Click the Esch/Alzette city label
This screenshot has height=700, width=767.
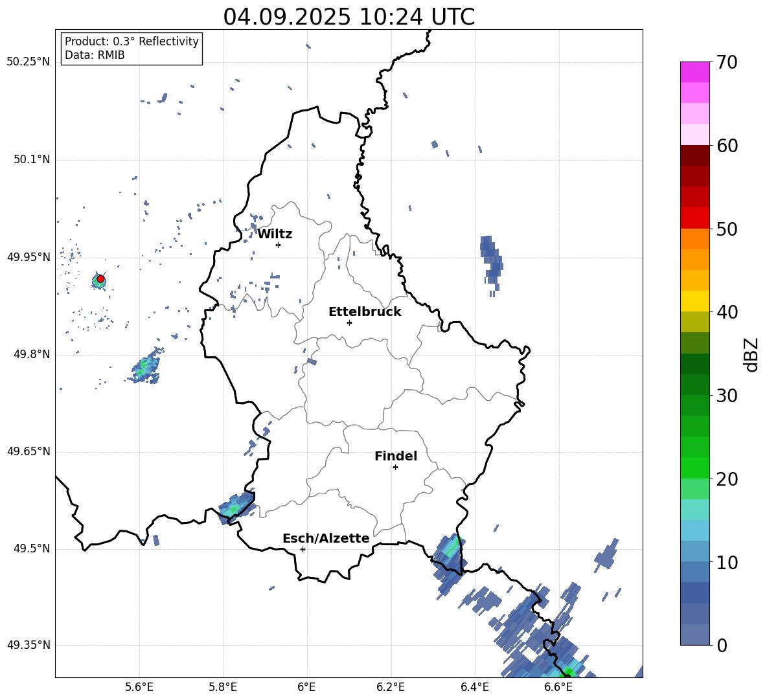point(326,538)
